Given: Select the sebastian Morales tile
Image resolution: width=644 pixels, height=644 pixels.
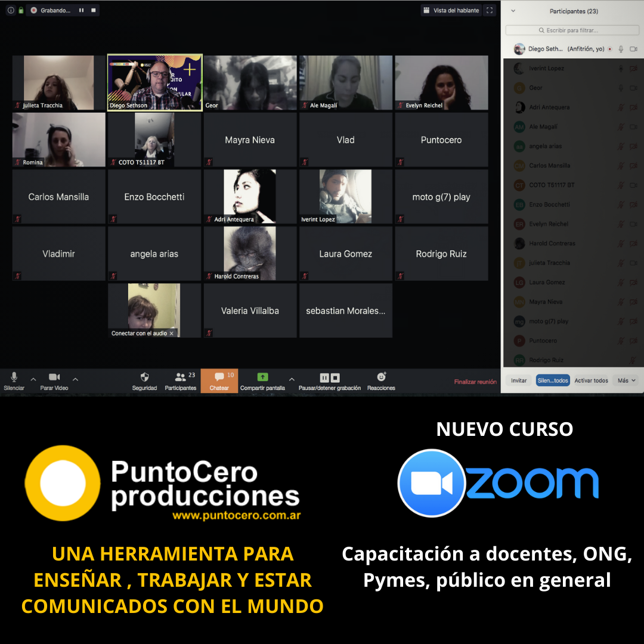Looking at the screenshot, I should click(346, 311).
